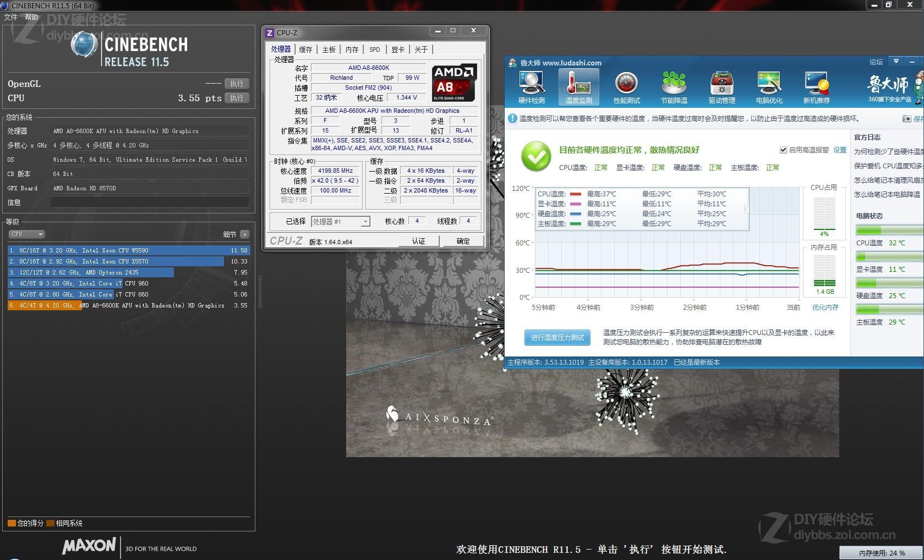Click the 优化内存 optimize memory link
The width and height of the screenshot is (924, 560).
[825, 308]
